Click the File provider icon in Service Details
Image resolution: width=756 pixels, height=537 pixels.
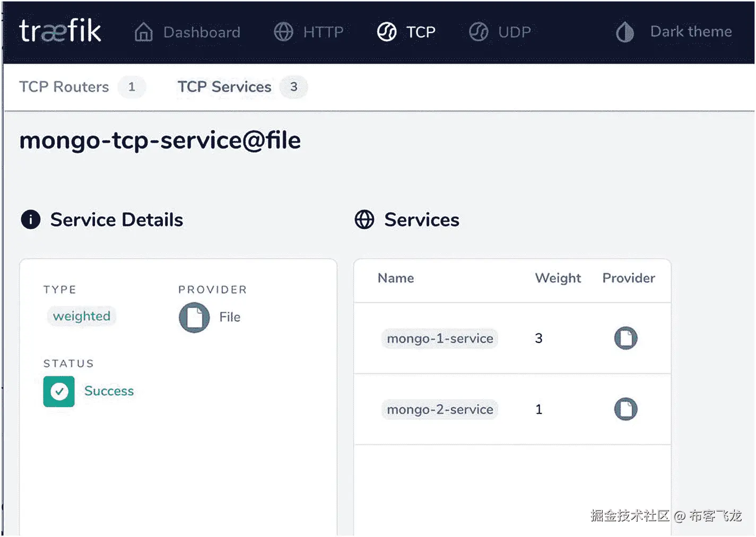pos(194,318)
